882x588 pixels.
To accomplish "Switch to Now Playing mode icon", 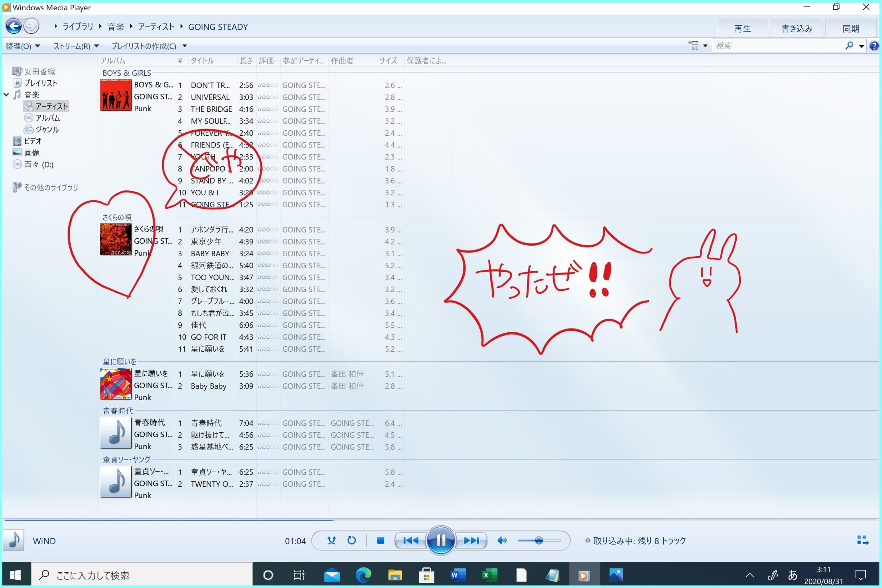I will [863, 540].
